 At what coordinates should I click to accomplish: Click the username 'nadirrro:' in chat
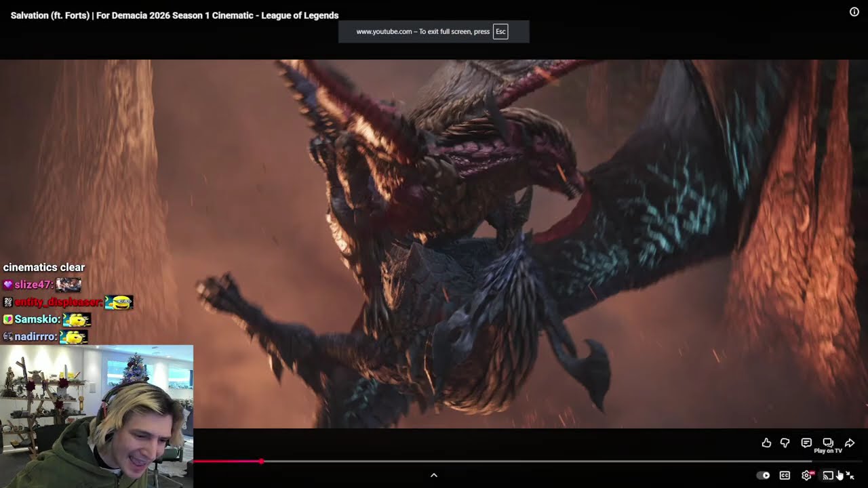pyautogui.click(x=36, y=337)
